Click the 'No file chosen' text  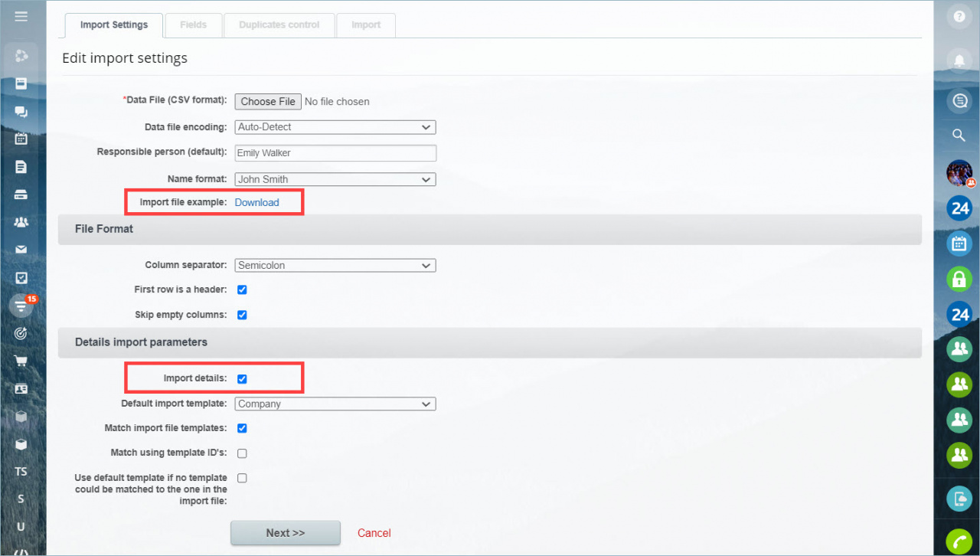[337, 101]
